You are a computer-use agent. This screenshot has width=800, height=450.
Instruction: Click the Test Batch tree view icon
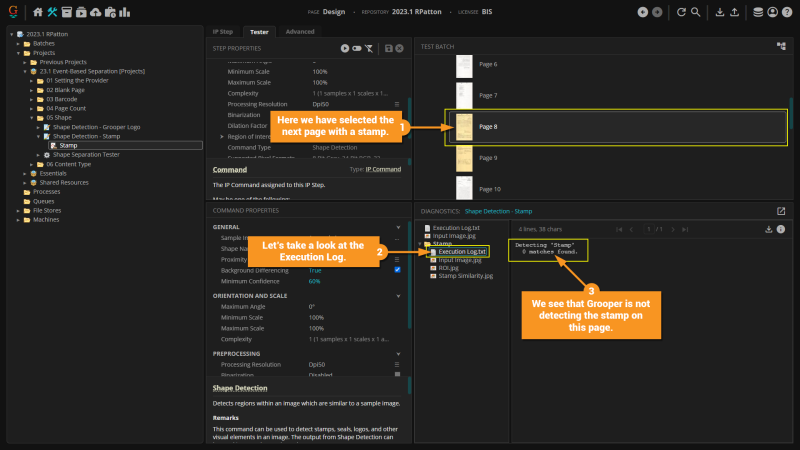tap(781, 46)
